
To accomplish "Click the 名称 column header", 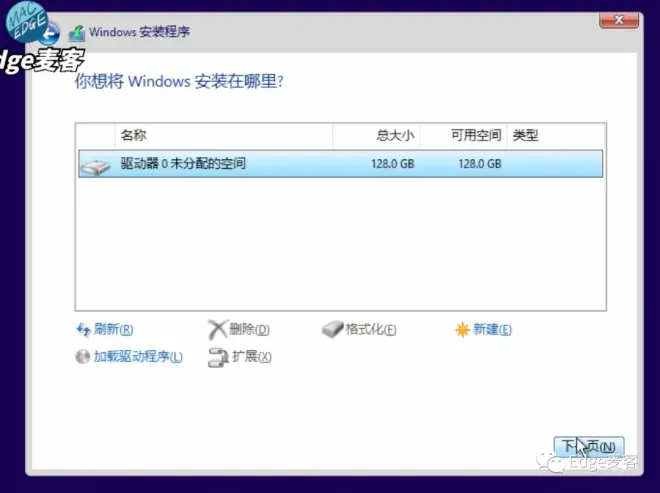I will [223, 136].
